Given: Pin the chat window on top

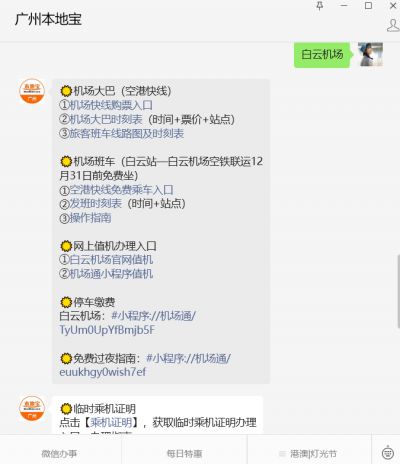Looking at the screenshot, I should click(320, 6).
